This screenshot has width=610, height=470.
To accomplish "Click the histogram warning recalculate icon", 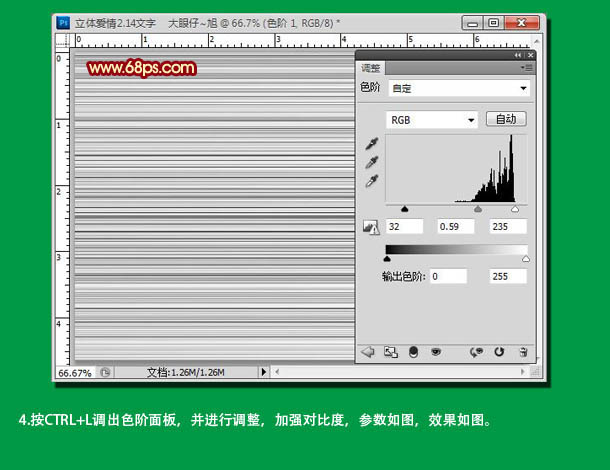I will [x=371, y=227].
